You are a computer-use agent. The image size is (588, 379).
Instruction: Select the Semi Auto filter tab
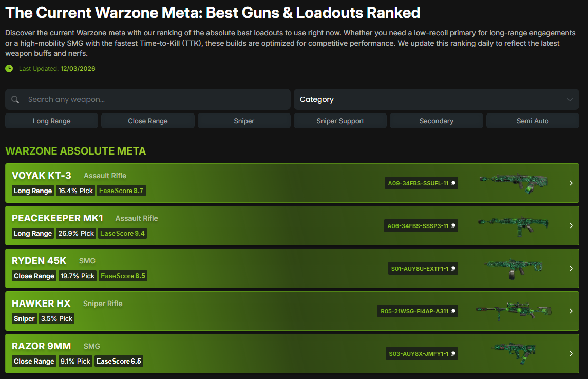(x=533, y=121)
